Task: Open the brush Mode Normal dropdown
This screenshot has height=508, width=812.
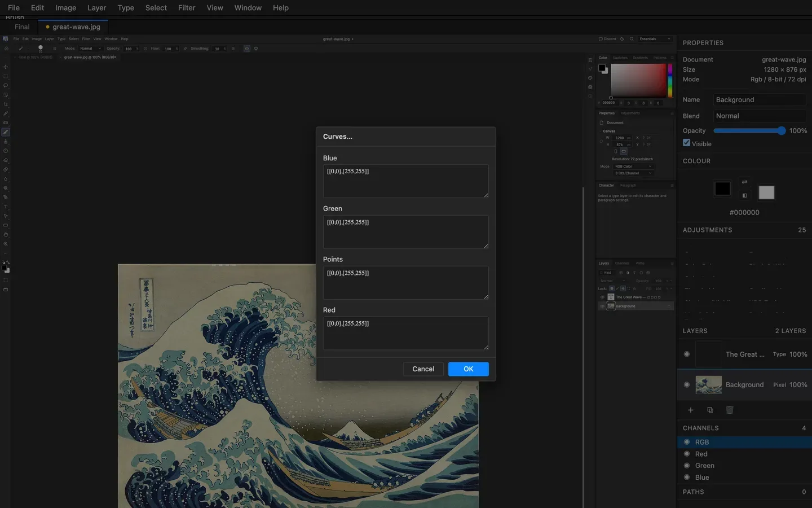Action: pyautogui.click(x=90, y=49)
